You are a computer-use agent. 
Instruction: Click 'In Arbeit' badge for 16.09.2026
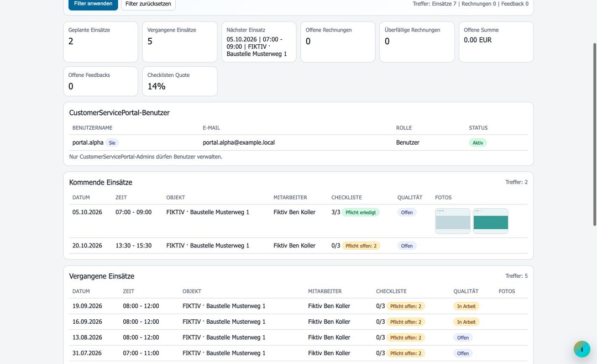467,322
